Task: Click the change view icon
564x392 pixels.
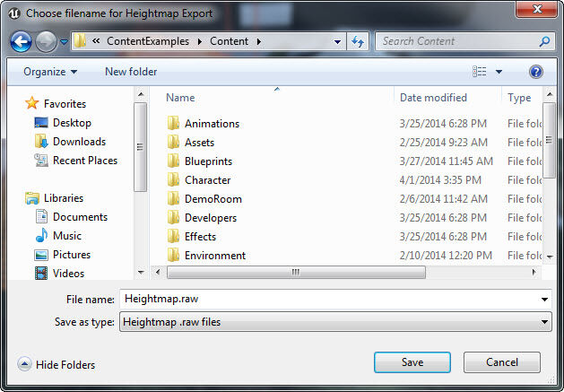Action: click(480, 72)
